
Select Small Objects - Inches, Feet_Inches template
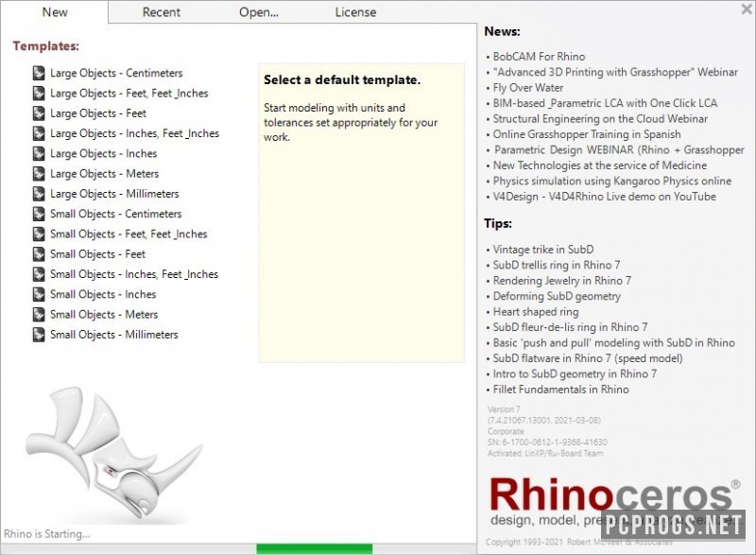134,274
